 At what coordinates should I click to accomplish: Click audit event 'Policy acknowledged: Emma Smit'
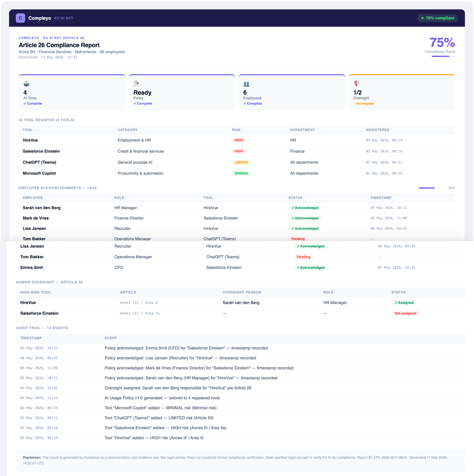click(186, 348)
